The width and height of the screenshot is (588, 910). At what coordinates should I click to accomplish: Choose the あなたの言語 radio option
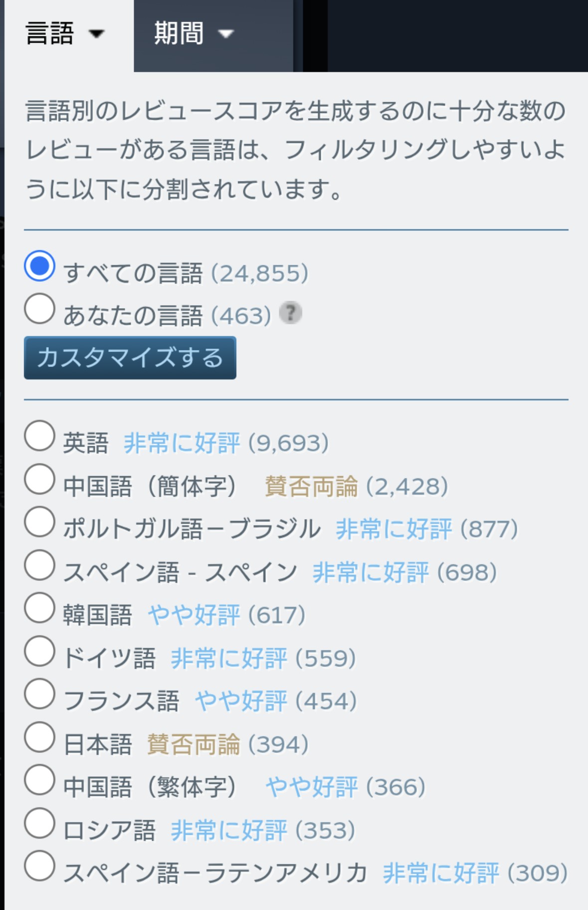pyautogui.click(x=39, y=309)
